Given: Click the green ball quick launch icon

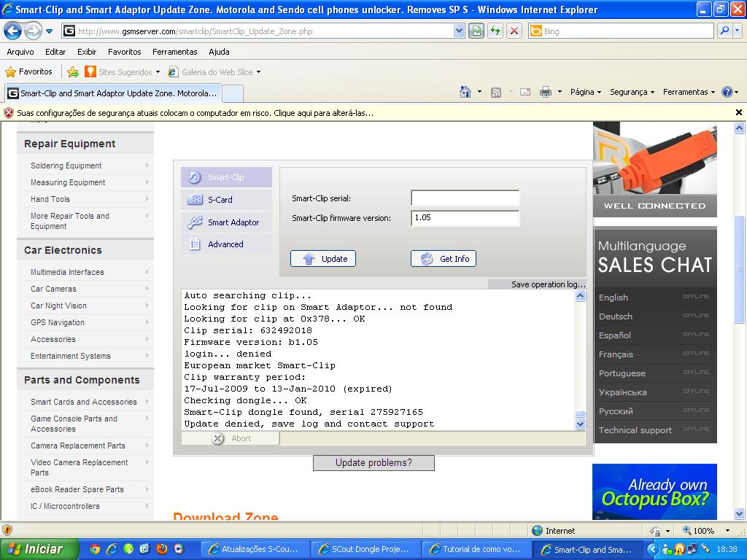Looking at the screenshot, I should pos(128,549).
